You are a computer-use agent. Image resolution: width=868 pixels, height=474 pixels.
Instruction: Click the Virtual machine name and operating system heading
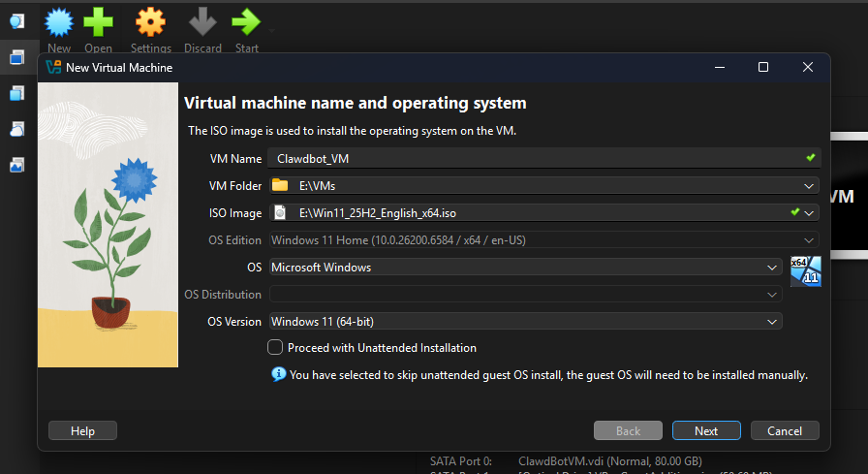point(355,104)
